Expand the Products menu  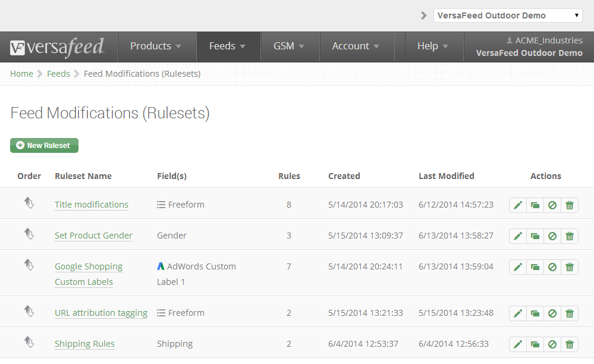click(x=156, y=46)
